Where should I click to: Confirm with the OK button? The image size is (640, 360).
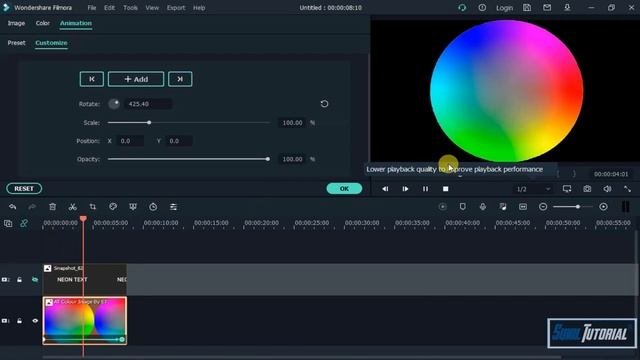coord(344,189)
